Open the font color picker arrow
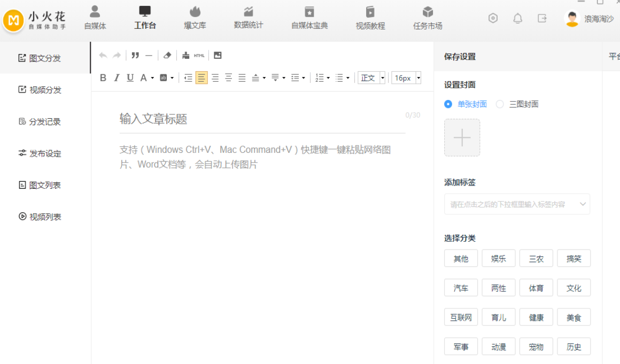 coord(152,78)
